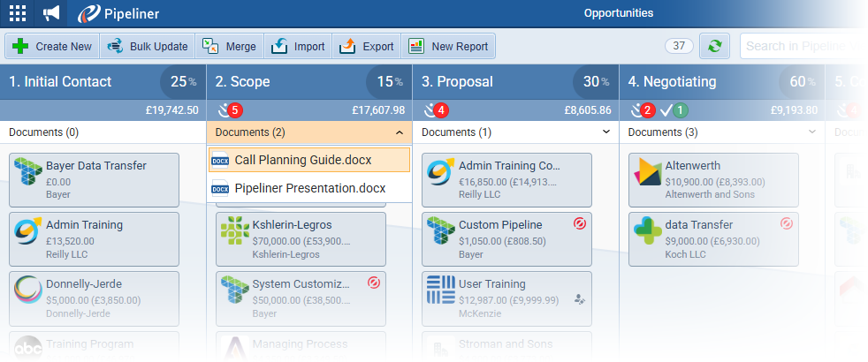Viewport: 868px width, 362px height.
Task: Click the Pipeliner logo
Action: [x=118, y=14]
